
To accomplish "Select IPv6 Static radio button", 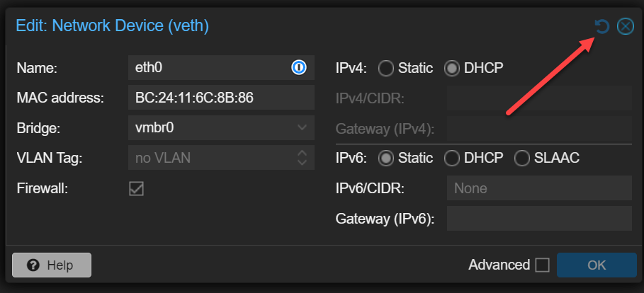I will click(386, 159).
